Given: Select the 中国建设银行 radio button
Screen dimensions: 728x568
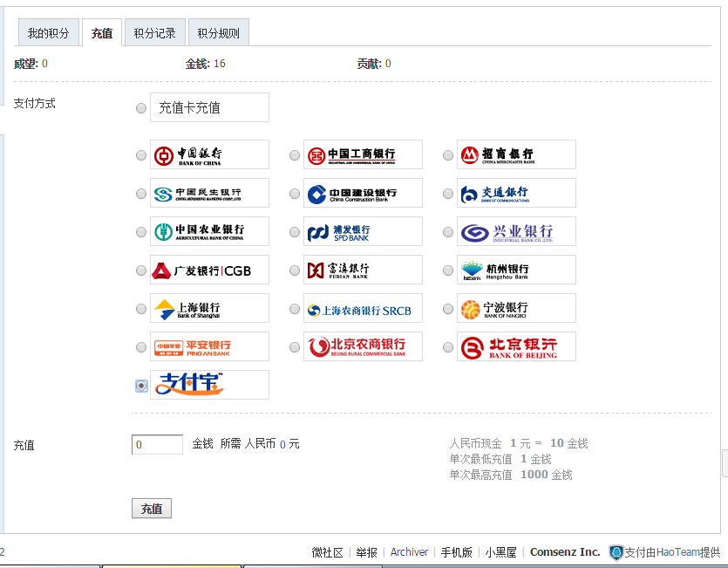Looking at the screenshot, I should point(295,194).
